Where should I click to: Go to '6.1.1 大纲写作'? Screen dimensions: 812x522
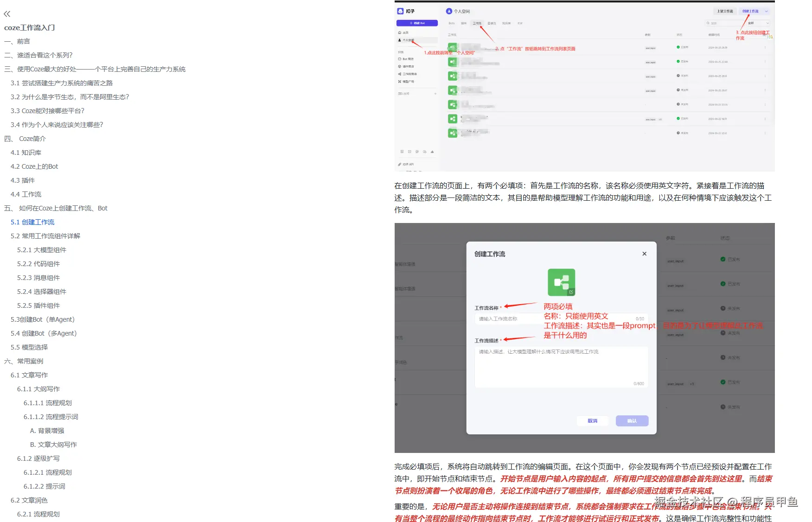pos(38,389)
